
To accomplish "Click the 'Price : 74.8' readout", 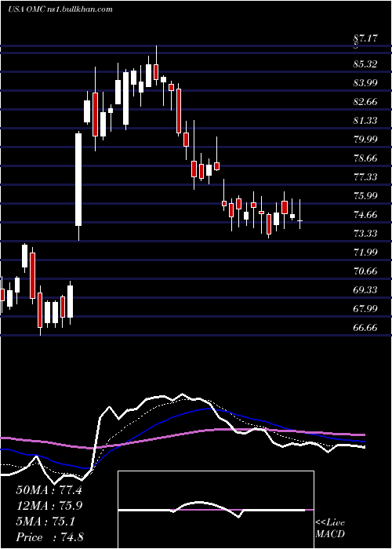I will [49, 537].
